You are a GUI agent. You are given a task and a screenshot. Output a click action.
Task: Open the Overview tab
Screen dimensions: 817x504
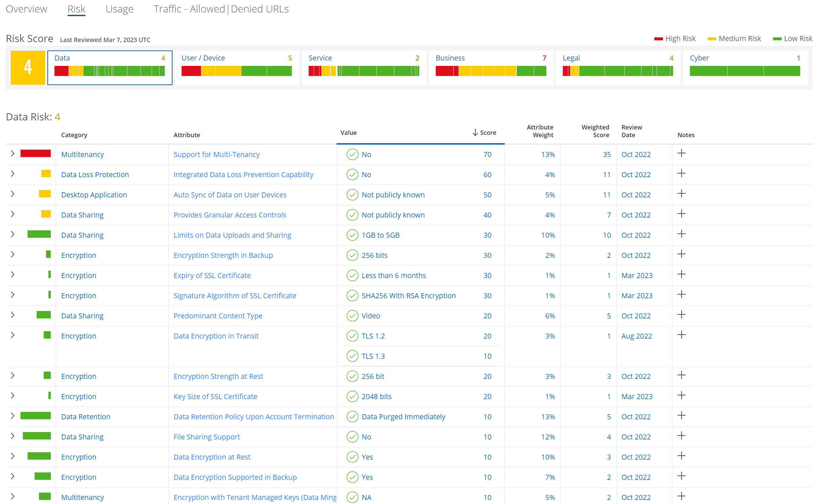[x=27, y=9]
